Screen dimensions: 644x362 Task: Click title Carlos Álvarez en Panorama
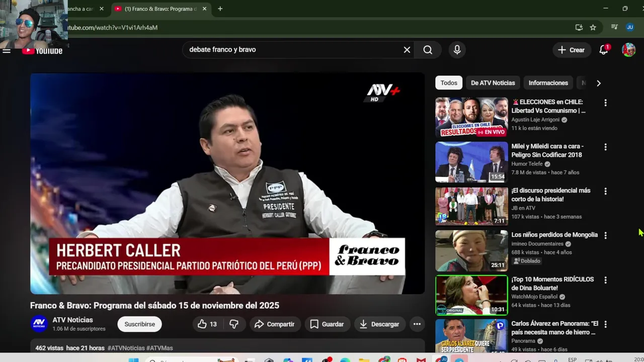click(555, 328)
